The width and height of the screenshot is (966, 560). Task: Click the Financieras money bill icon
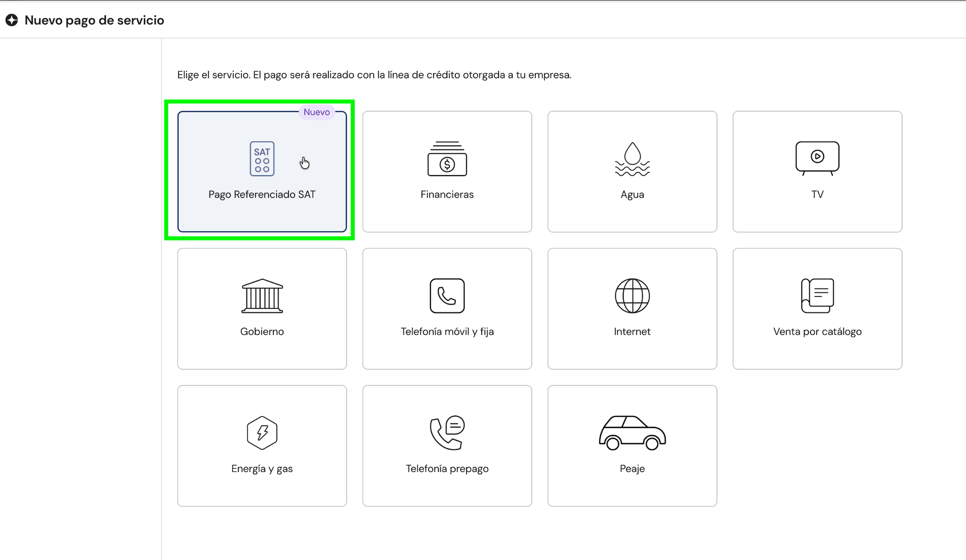(447, 159)
